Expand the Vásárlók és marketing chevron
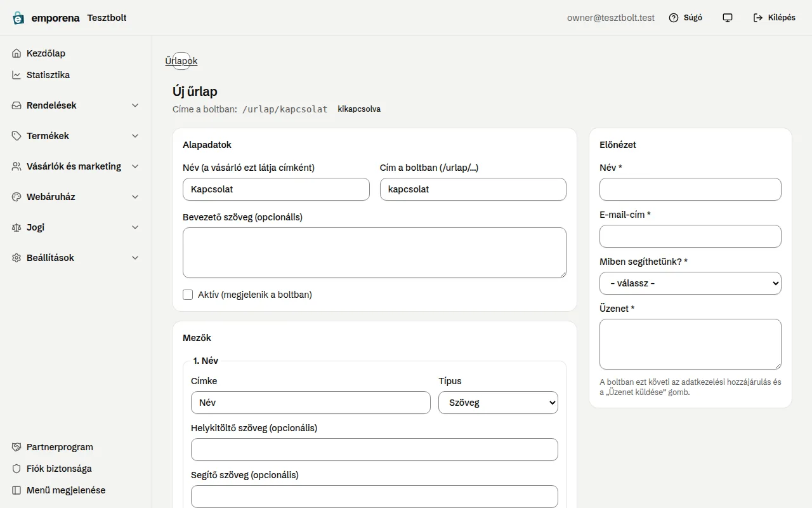Viewport: 812px width, 508px height. [x=135, y=166]
